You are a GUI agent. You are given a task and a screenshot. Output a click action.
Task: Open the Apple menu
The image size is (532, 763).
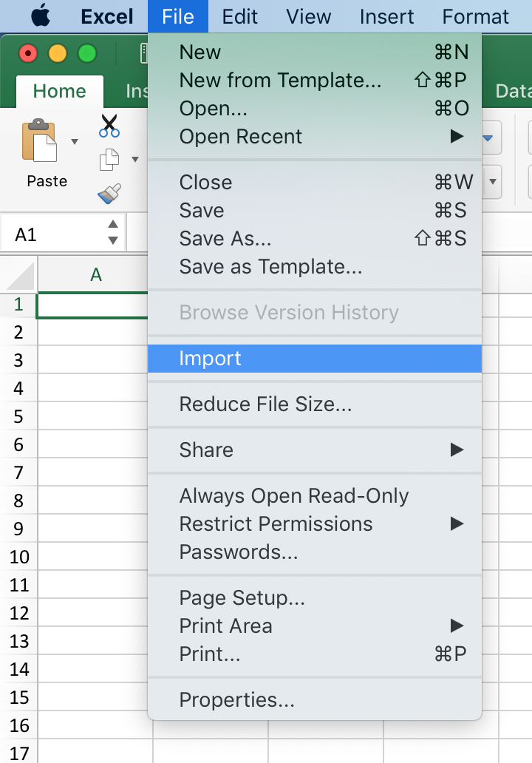pos(41,16)
